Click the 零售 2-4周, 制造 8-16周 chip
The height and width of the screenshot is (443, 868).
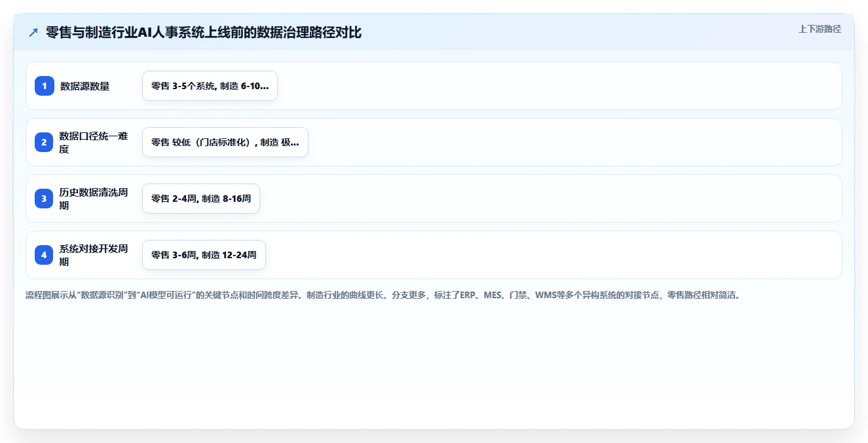(x=201, y=199)
